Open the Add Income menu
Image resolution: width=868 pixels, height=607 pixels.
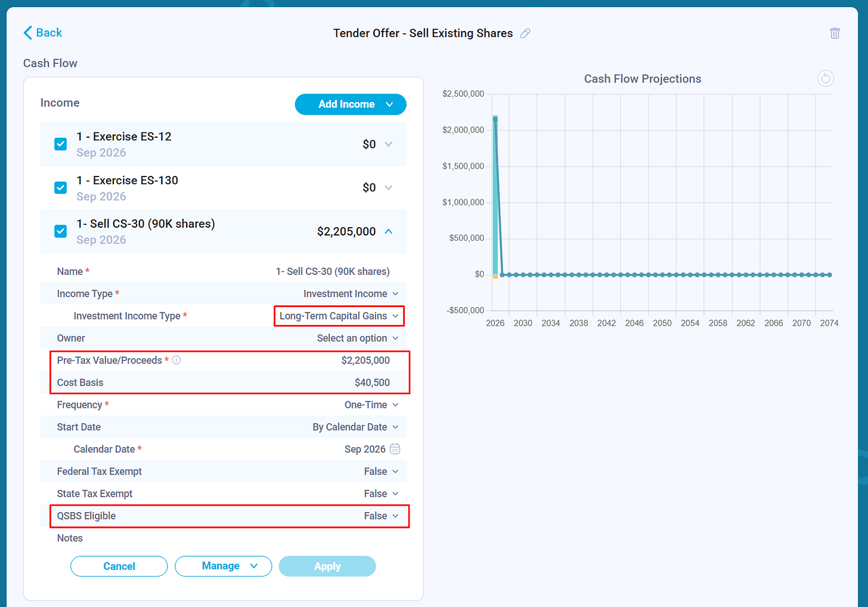351,104
